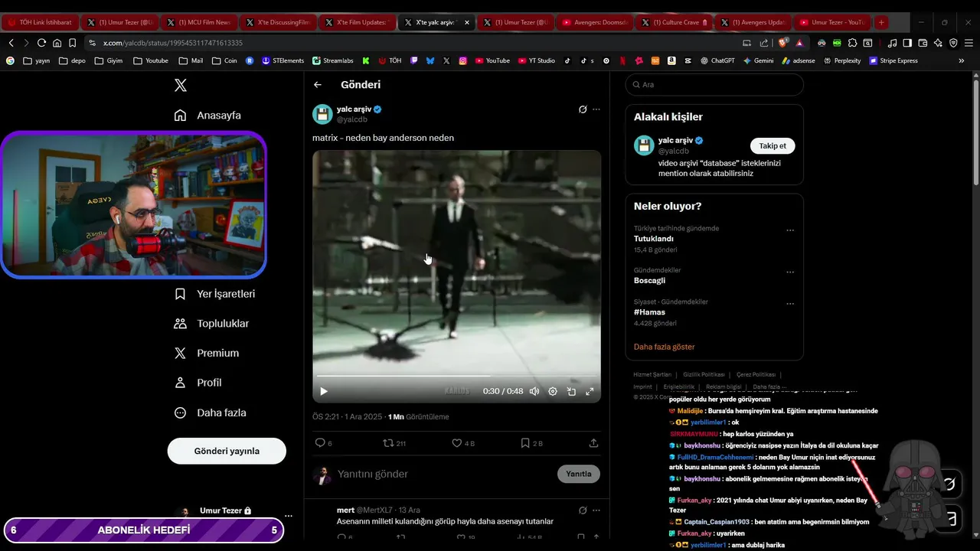This screenshot has height=551, width=980.
Task: Open Umur Tezer account menu dots
Action: 288,516
